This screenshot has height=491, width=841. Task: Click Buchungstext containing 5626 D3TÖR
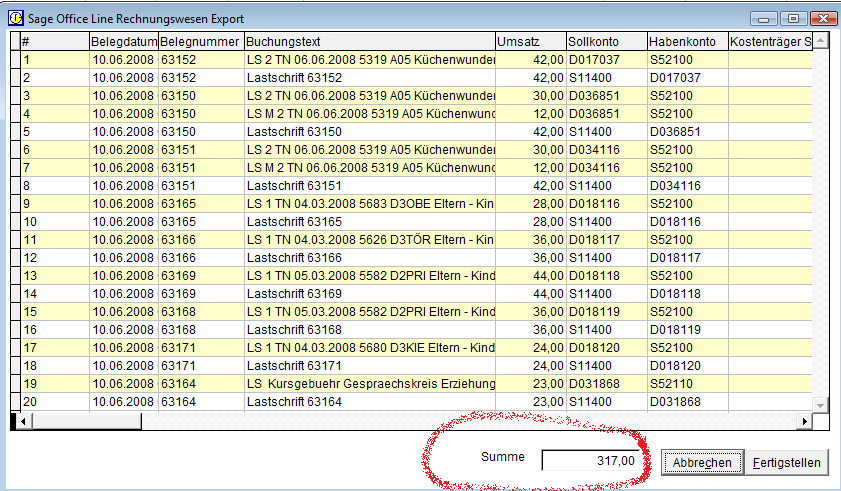coord(370,240)
